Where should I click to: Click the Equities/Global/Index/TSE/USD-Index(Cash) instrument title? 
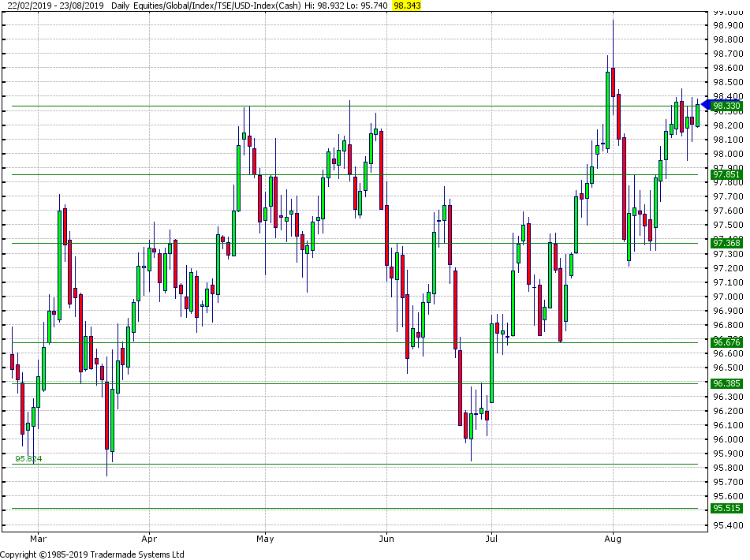[x=222, y=6]
